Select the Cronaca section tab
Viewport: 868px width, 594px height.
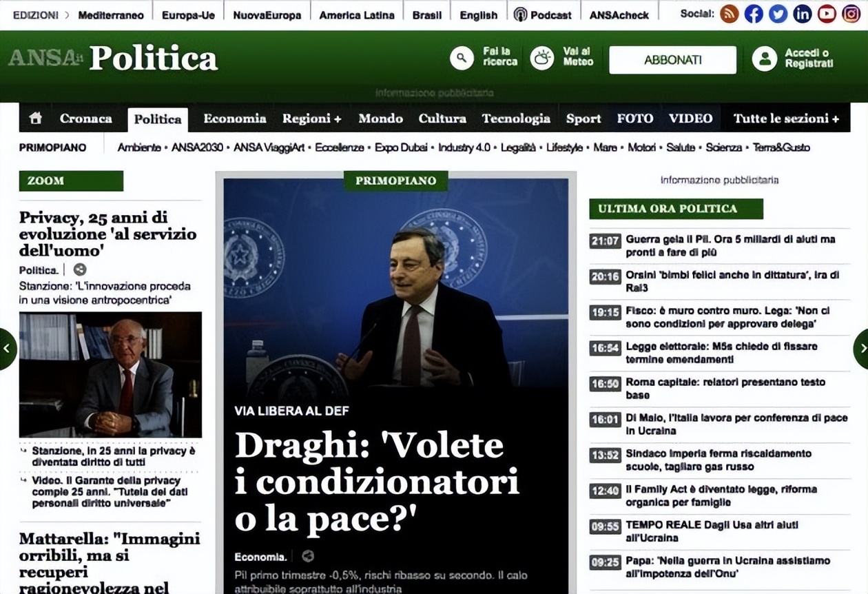click(x=86, y=119)
